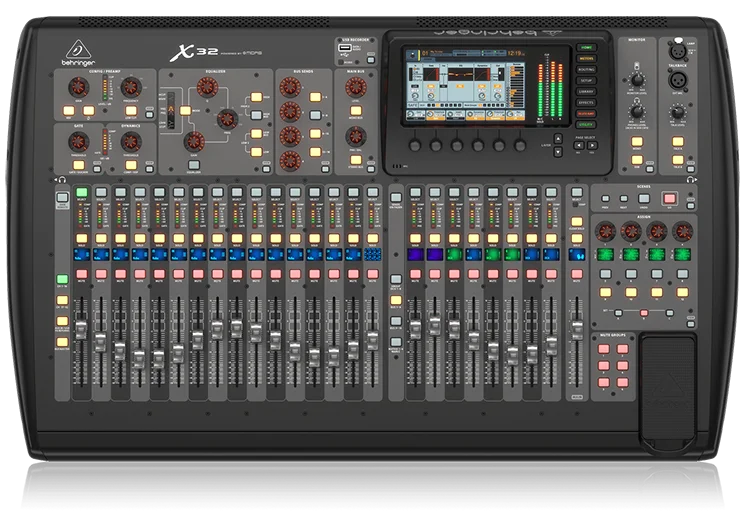Click the X32 logo on the console

click(x=195, y=53)
